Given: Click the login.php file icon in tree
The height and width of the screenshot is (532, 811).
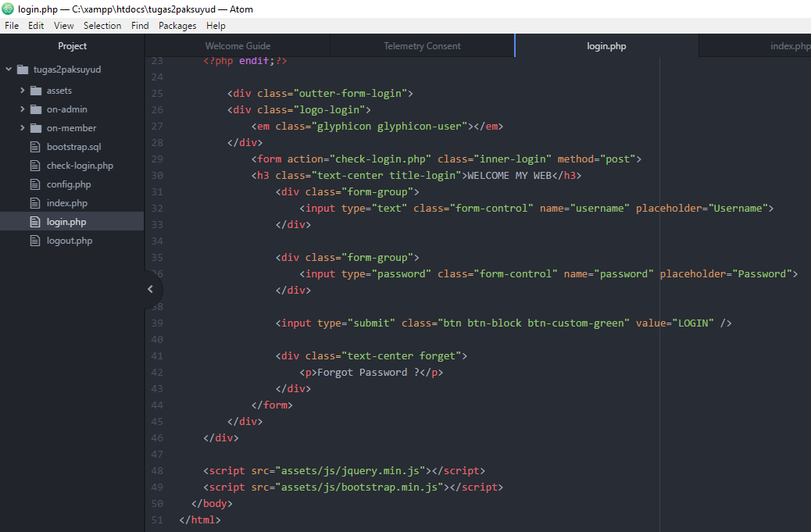Looking at the screenshot, I should click(x=35, y=222).
